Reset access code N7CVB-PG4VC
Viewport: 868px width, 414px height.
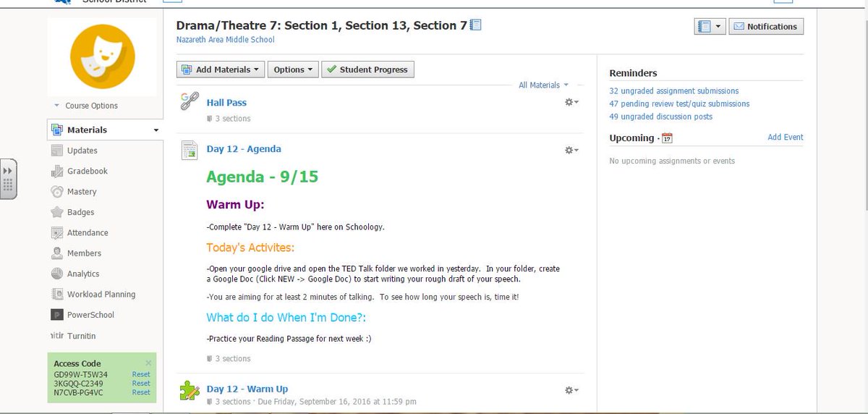pos(141,392)
